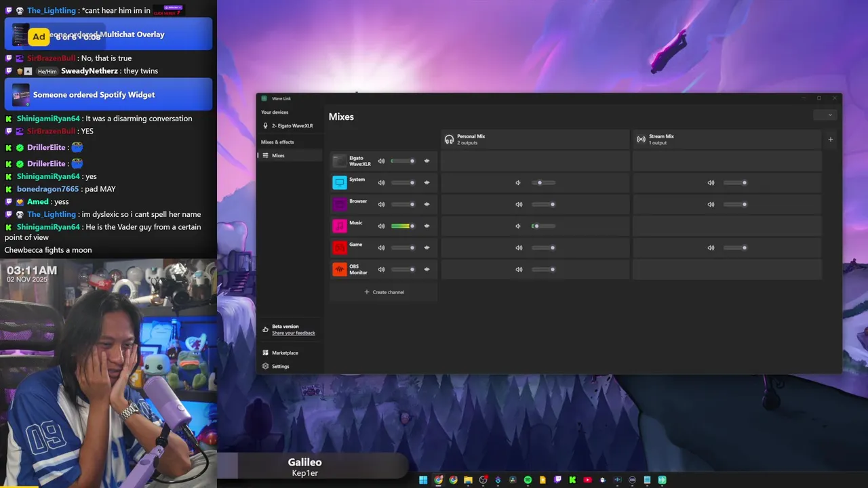Adjust Game volume slider in Stream Mix

pyautogui.click(x=735, y=247)
